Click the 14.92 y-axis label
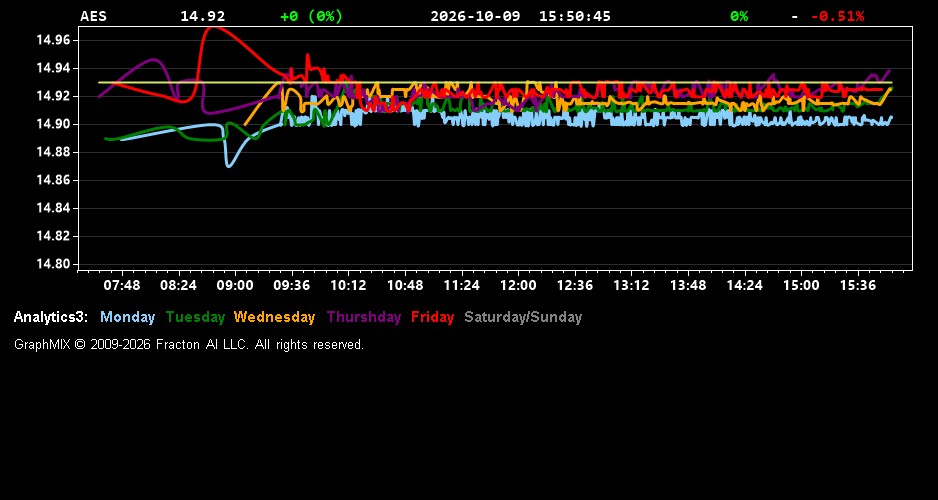 pos(53,96)
